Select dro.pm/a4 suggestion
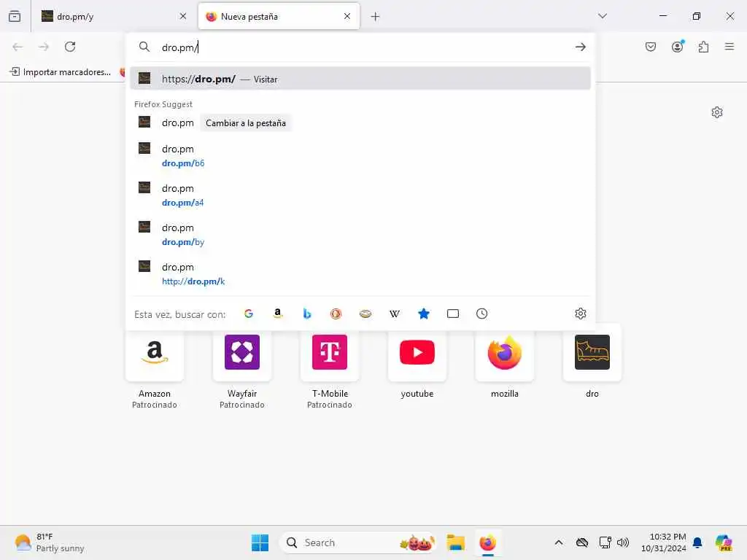 point(360,195)
